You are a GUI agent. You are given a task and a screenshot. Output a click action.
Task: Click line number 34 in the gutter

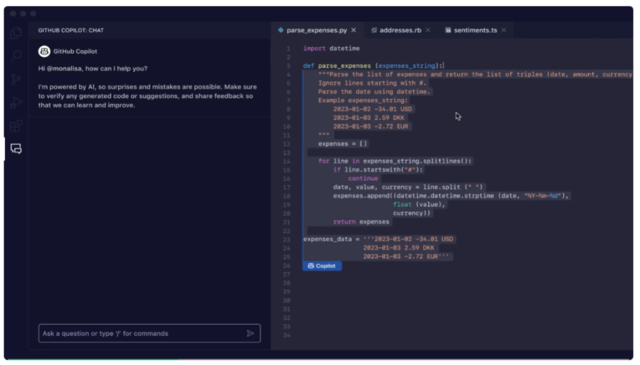click(x=287, y=335)
